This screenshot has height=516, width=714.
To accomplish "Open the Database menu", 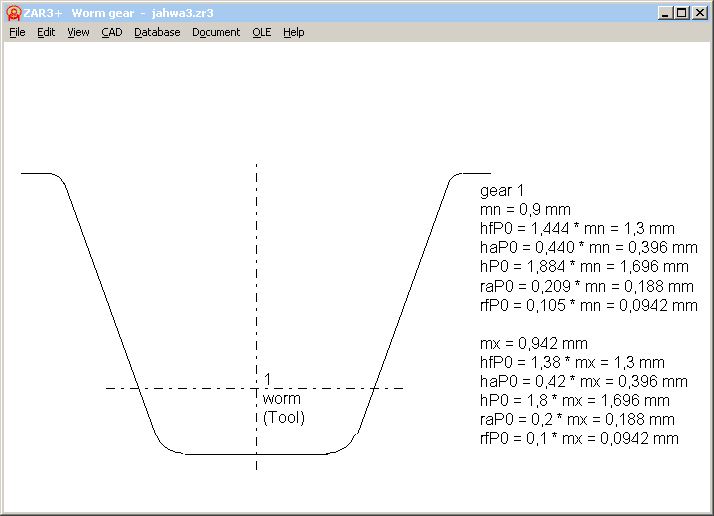I will click(x=157, y=32).
